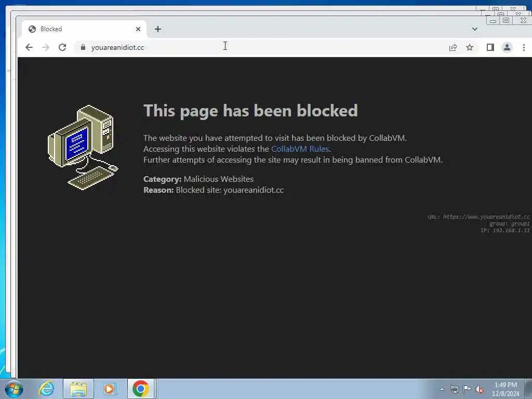
Task: Open a new tab with the plus button
Action: (158, 29)
